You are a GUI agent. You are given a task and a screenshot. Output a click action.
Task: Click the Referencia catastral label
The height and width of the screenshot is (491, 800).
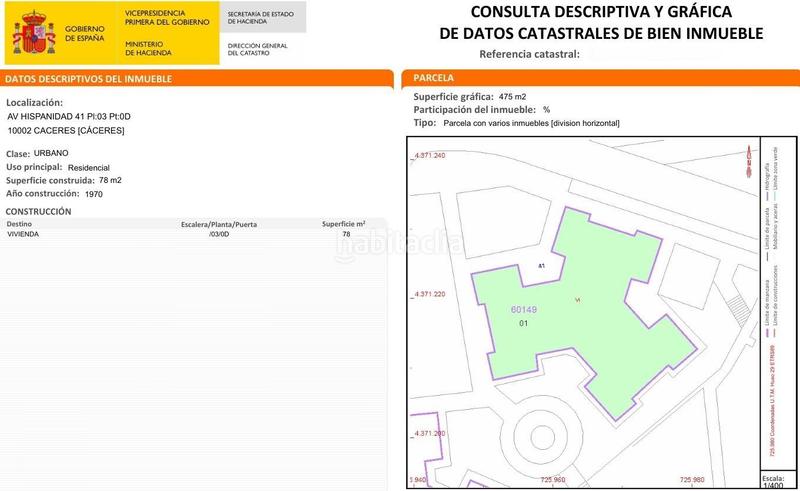coord(529,54)
